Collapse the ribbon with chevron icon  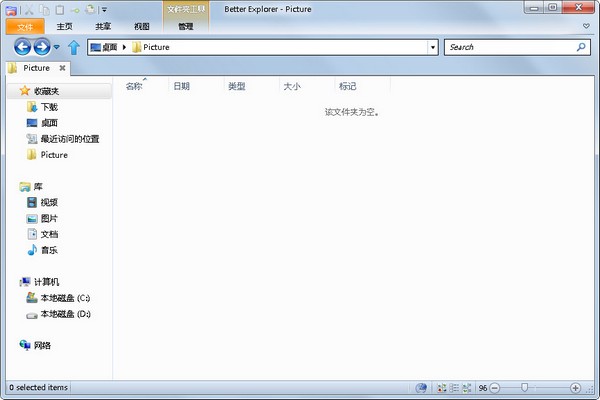coord(586,26)
